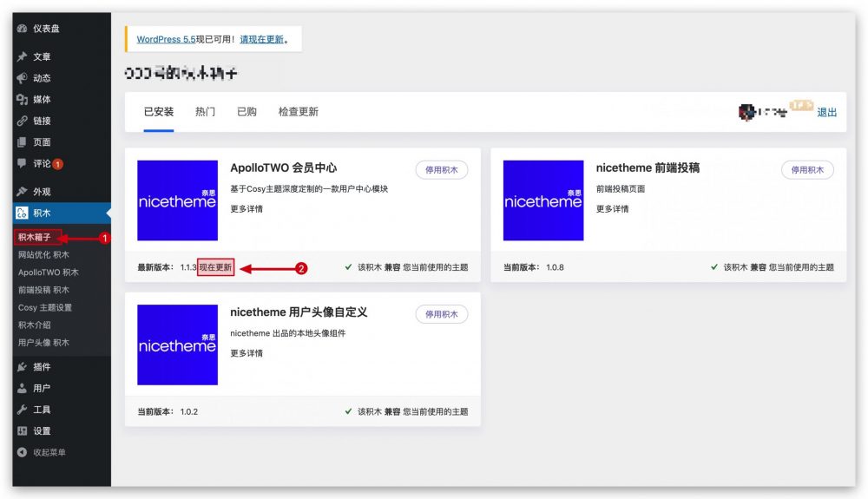Viewport: 868px width, 499px height.
Task: Click the nicetheme 前端投稿 title
Action: 648,167
